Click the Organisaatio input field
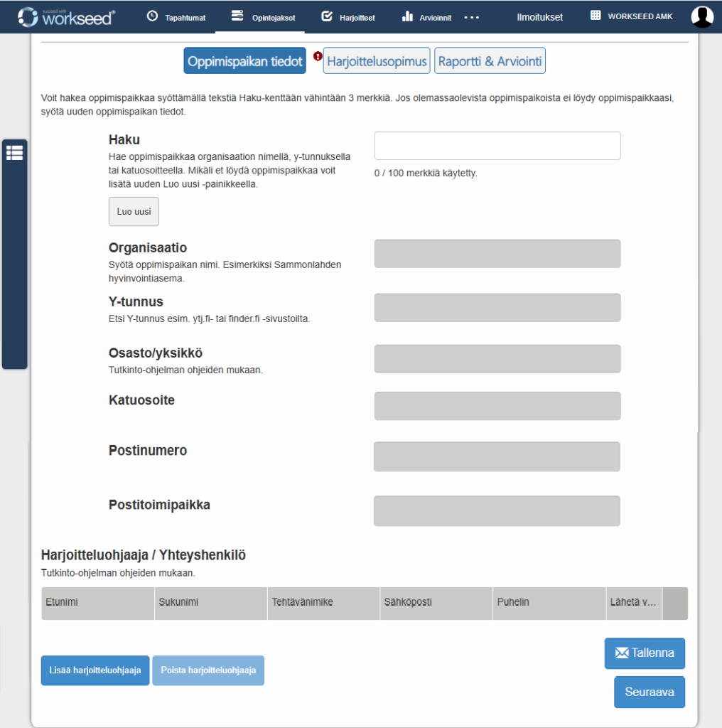Screen dimensions: 722x728 click(497, 254)
